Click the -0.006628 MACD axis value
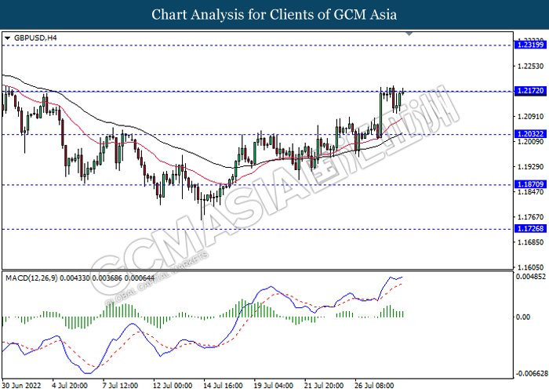The height and width of the screenshot is (392, 549). 532,373
